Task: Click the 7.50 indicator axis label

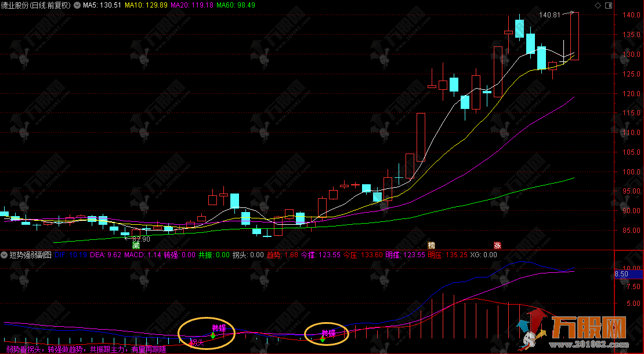Action: 632,286
